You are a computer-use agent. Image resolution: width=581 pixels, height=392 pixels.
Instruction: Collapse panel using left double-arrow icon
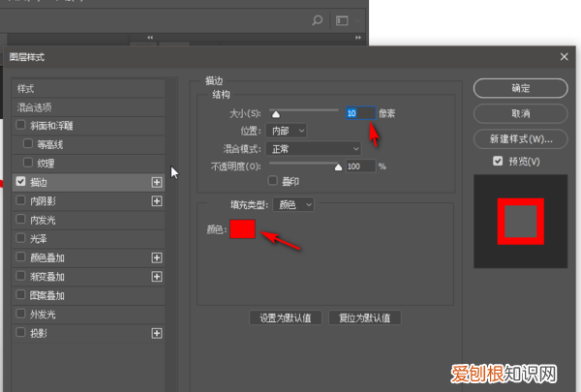(x=150, y=38)
